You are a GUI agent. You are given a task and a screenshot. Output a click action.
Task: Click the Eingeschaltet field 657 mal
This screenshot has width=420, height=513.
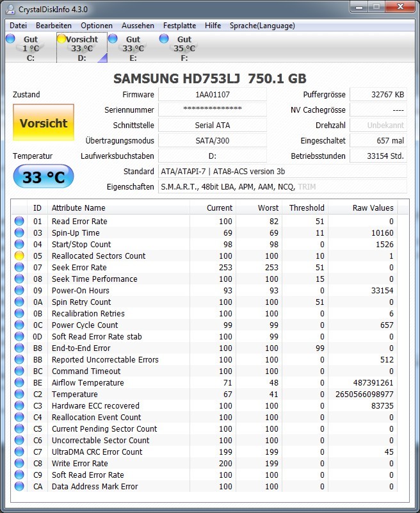coord(378,141)
